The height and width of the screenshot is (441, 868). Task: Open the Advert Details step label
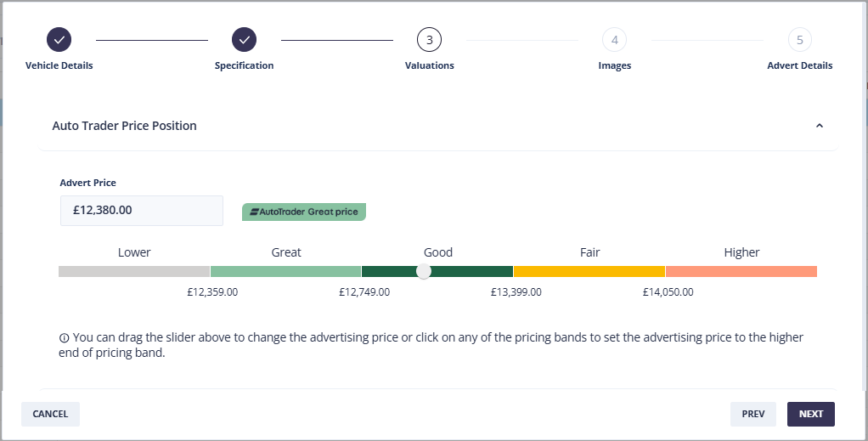(x=799, y=65)
